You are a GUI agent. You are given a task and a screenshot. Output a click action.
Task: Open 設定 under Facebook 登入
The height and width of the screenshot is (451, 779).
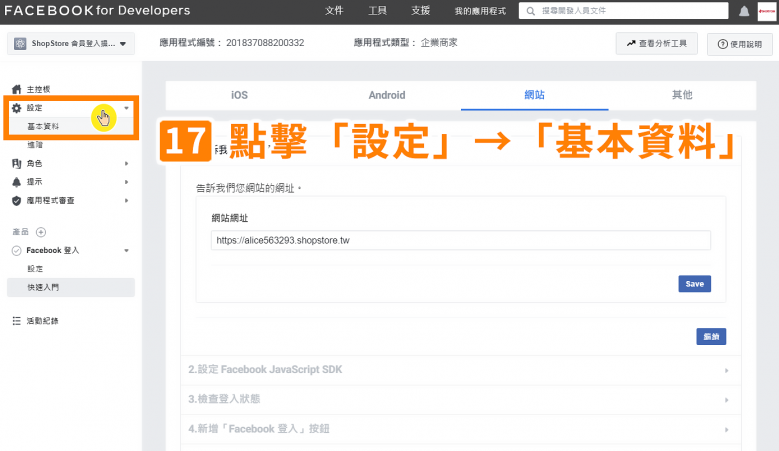coord(35,269)
